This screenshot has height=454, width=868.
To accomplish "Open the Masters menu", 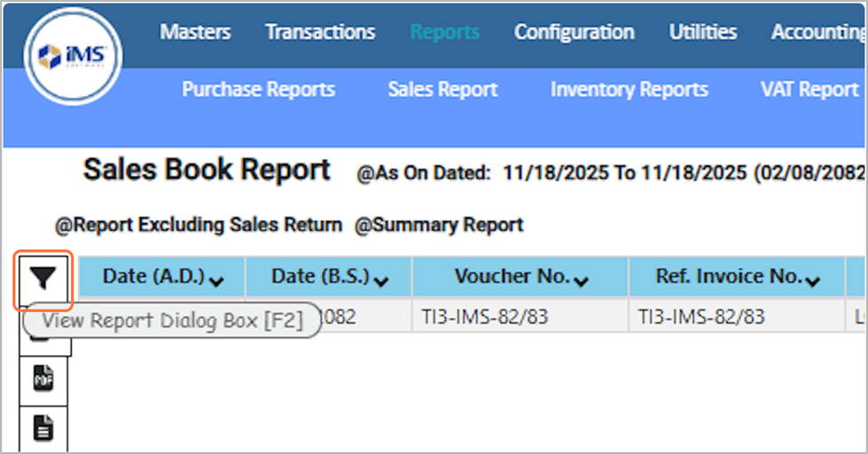I will pos(195,32).
